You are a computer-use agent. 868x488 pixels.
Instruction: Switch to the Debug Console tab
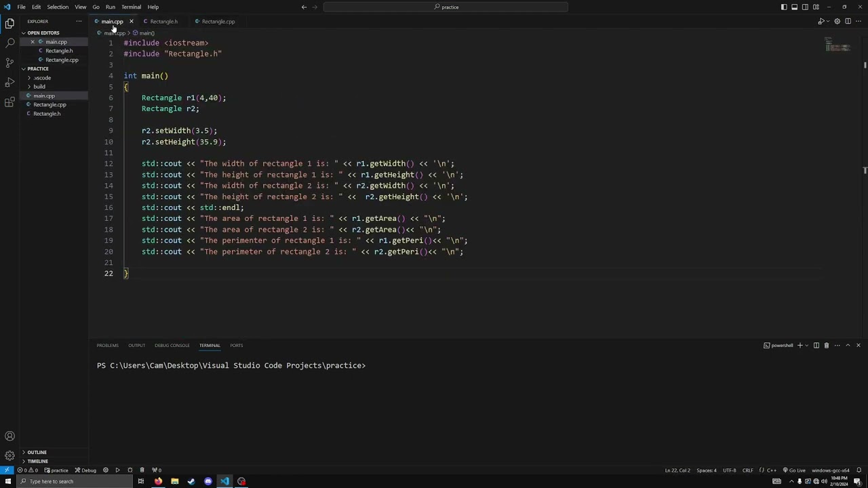point(172,346)
